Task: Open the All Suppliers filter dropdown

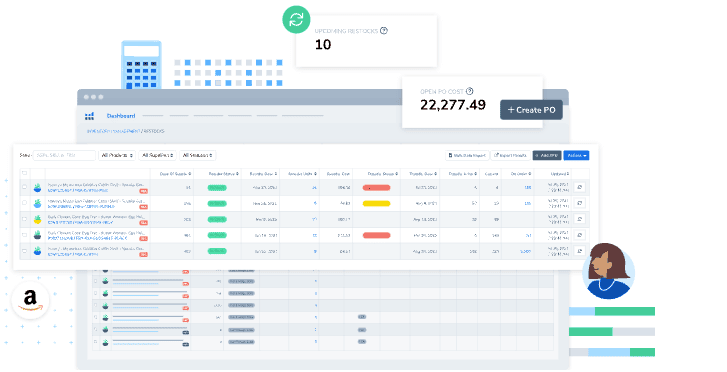Action: [x=158, y=155]
